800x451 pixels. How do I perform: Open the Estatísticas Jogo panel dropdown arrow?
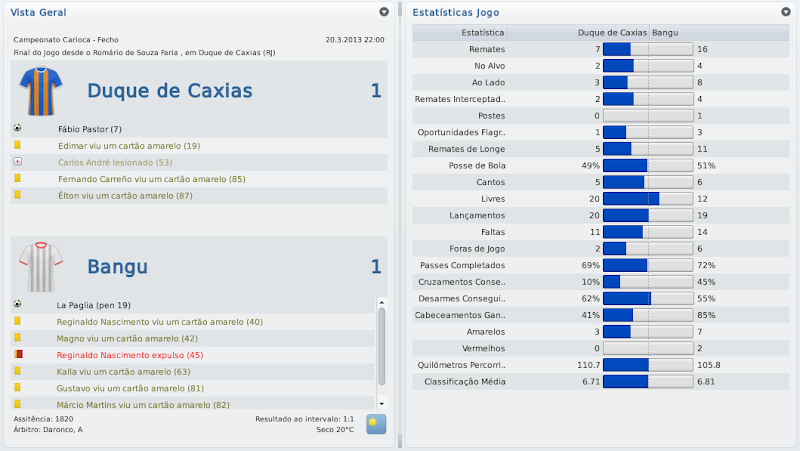click(x=785, y=12)
